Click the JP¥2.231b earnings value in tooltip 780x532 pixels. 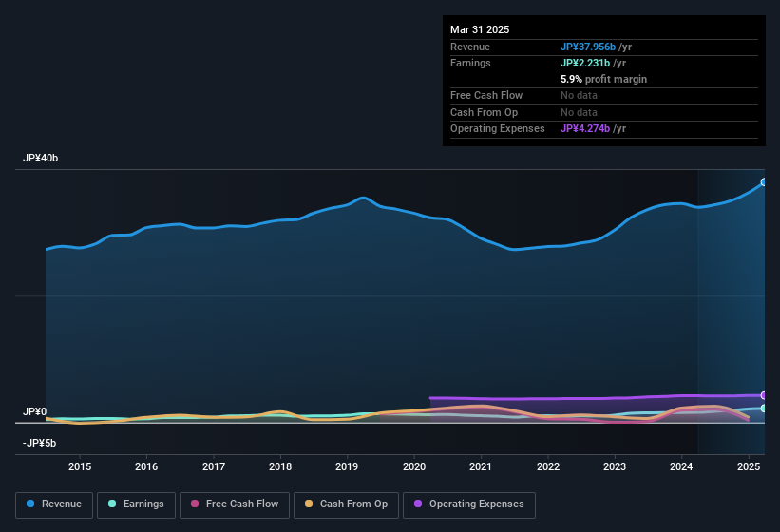pos(585,63)
